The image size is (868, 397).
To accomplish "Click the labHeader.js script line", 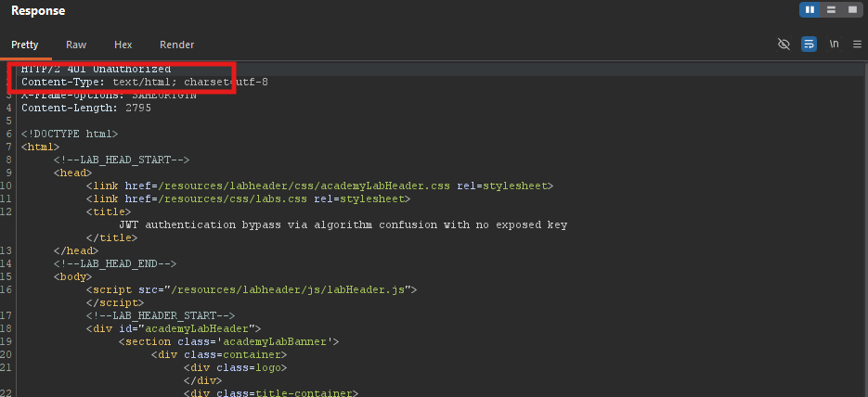I will pyautogui.click(x=252, y=289).
